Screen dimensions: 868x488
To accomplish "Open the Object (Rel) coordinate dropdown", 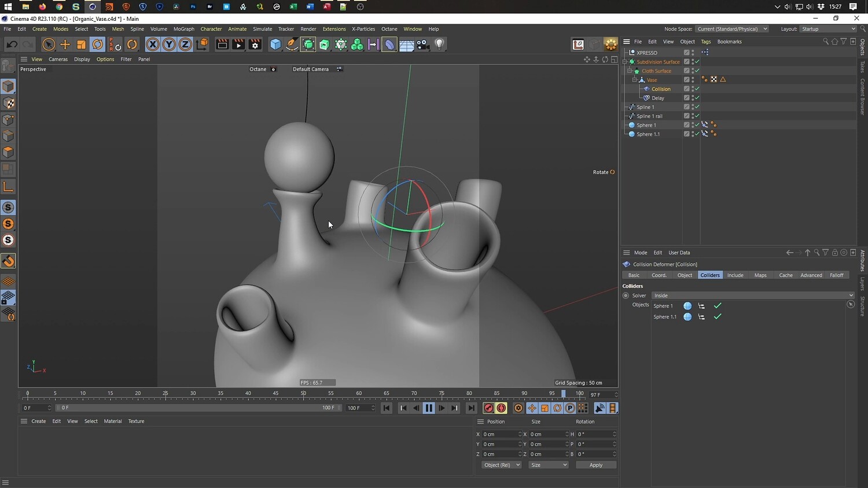I will click(x=501, y=465).
